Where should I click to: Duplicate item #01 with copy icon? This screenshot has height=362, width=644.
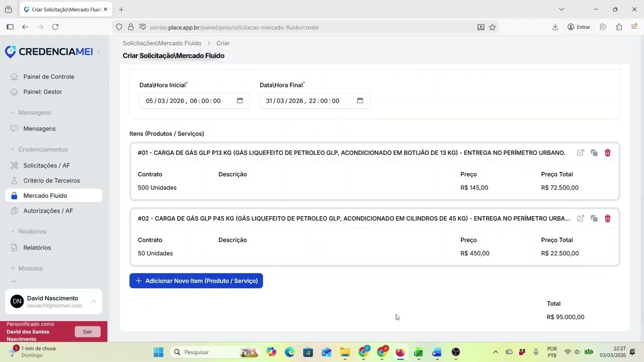tap(594, 153)
